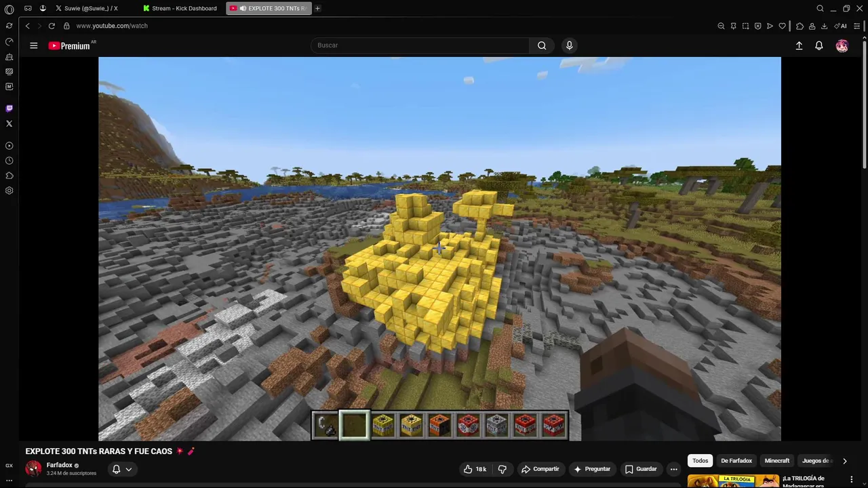Open GX Corner gamepad icon in tab bar

click(x=28, y=8)
